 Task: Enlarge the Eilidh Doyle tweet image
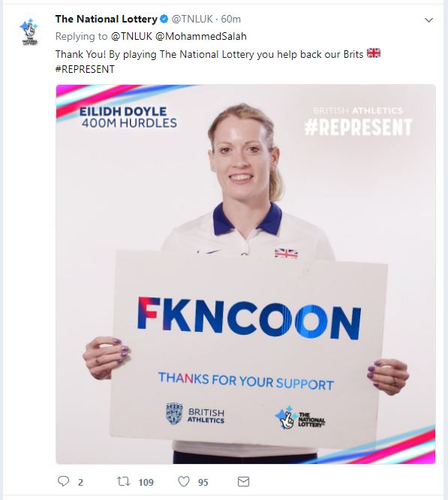(x=245, y=274)
